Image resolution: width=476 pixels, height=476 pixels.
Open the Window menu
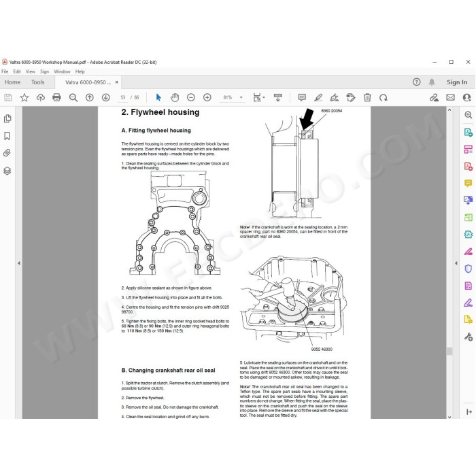pyautogui.click(x=62, y=71)
